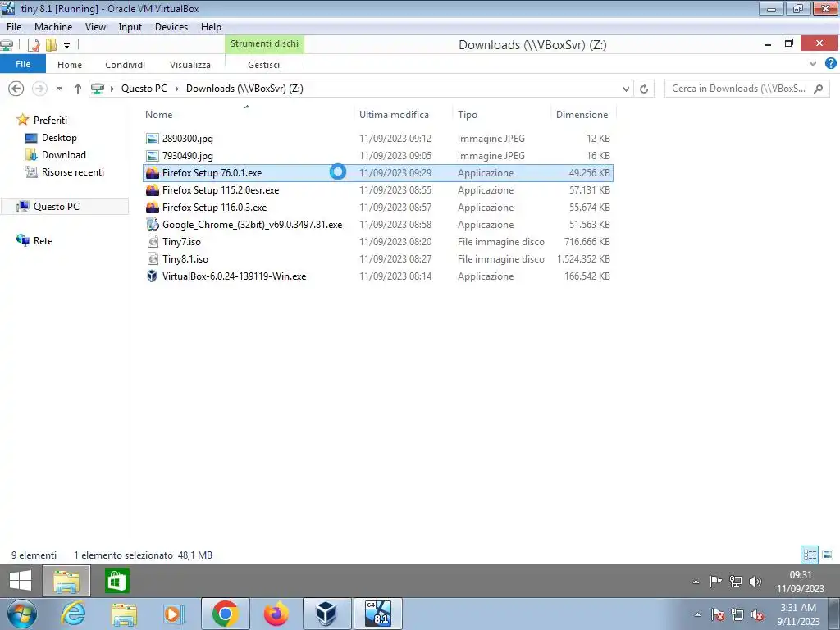The width and height of the screenshot is (840, 630).
Task: Open recent locations dropdown arrow
Action: coord(59,89)
